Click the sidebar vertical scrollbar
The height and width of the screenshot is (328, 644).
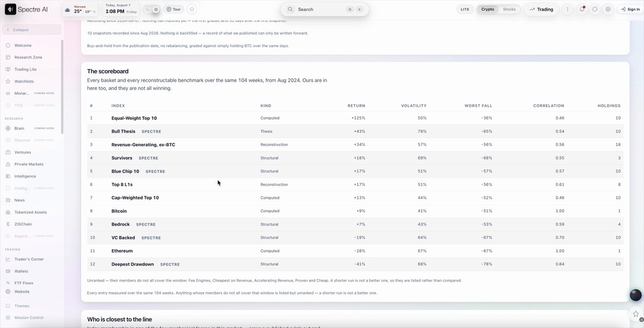[62, 86]
